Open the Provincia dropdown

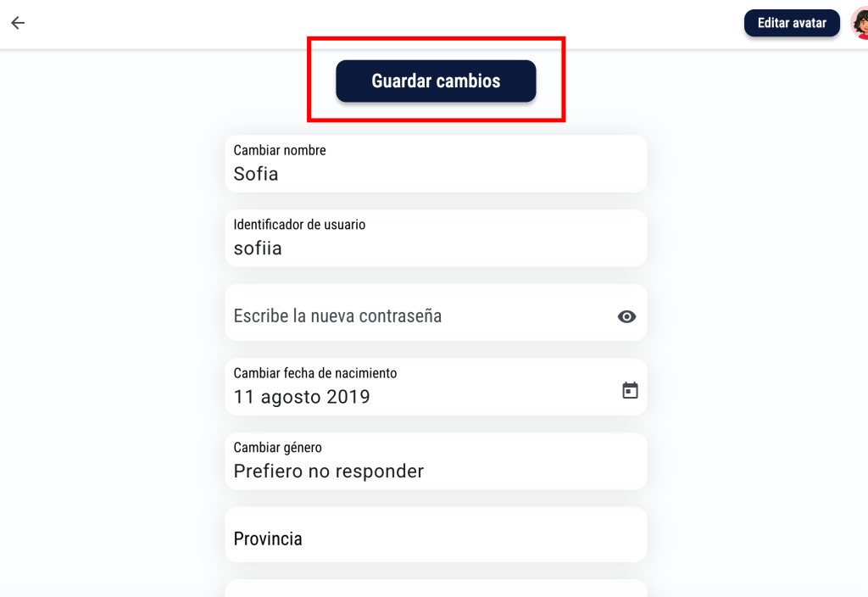436,535
